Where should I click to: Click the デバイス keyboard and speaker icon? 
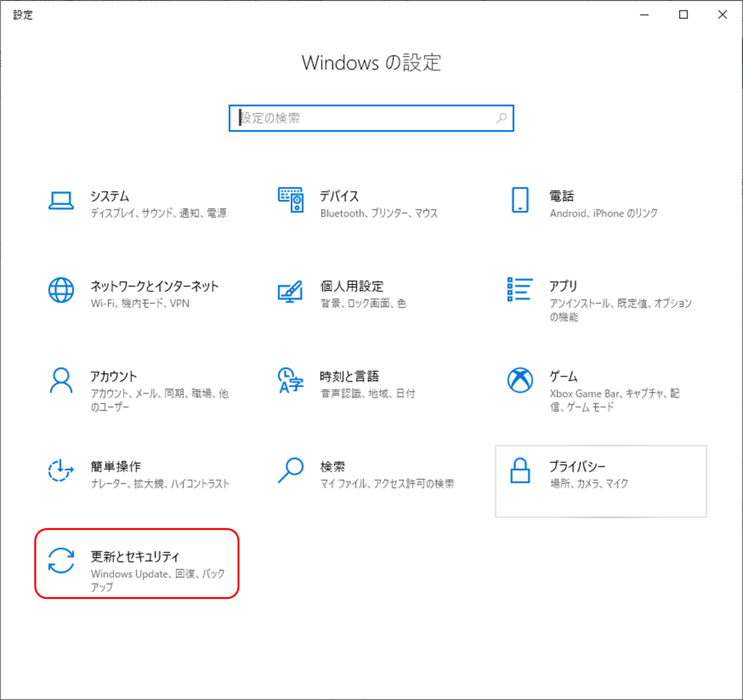(x=291, y=200)
